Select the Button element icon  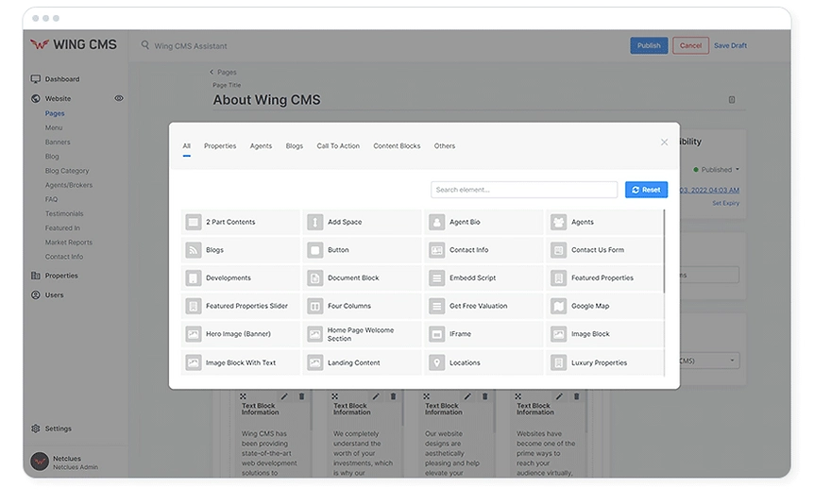tap(315, 250)
